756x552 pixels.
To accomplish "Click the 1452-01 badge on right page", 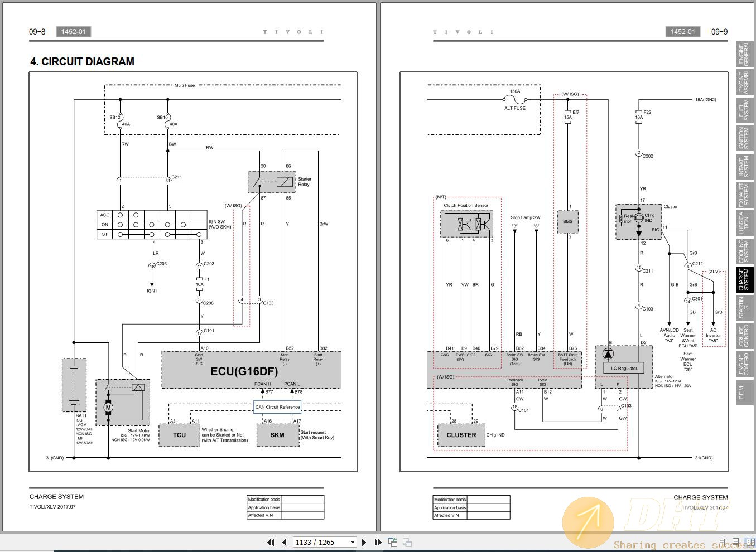I will pyautogui.click(x=683, y=32).
